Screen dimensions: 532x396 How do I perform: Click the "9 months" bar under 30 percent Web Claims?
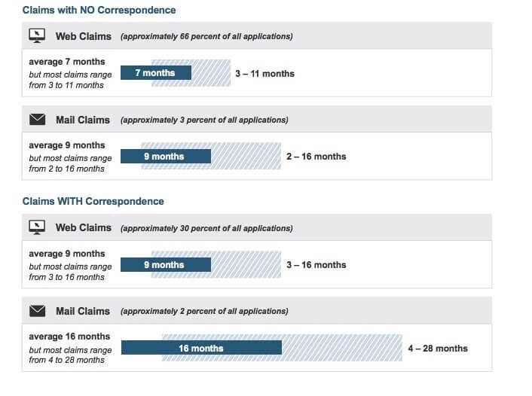click(x=166, y=265)
